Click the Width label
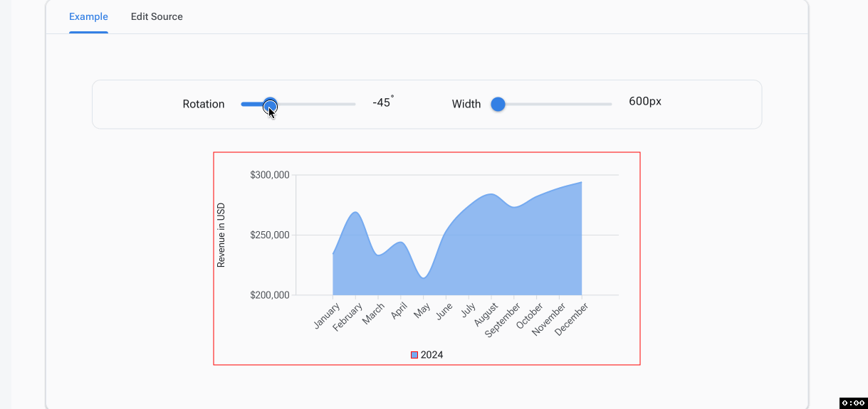This screenshot has width=868, height=409. click(x=466, y=104)
